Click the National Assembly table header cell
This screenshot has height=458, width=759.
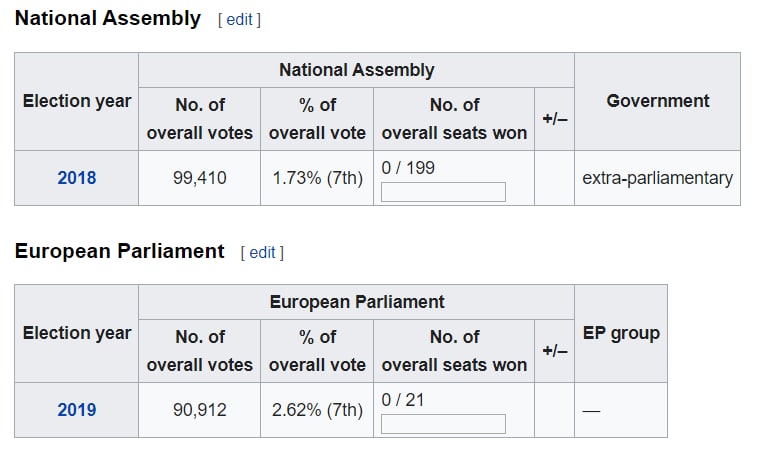[x=356, y=70]
